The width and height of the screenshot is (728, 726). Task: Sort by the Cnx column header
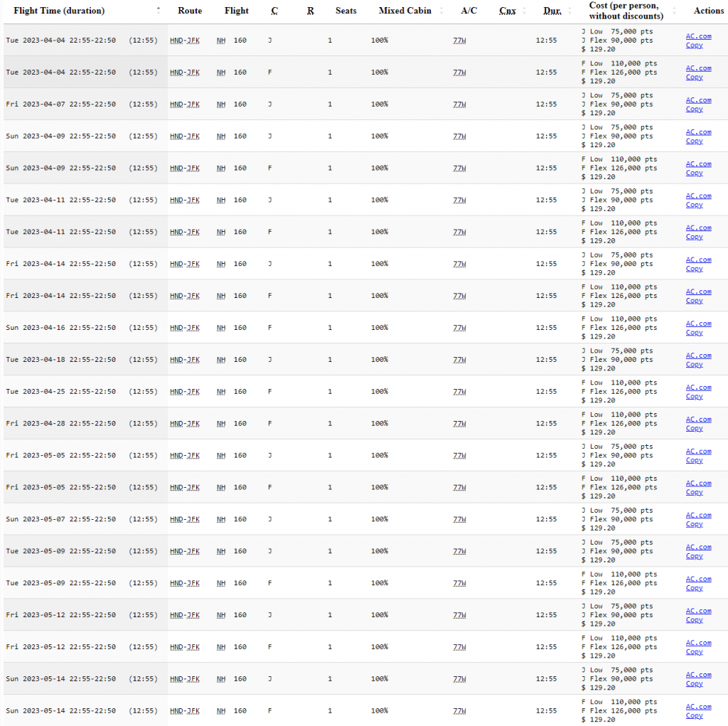point(508,11)
